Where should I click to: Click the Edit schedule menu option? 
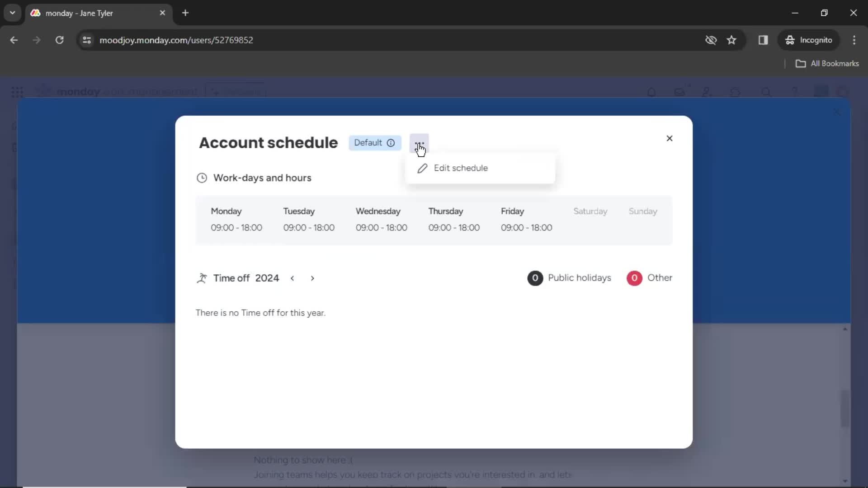460,168
